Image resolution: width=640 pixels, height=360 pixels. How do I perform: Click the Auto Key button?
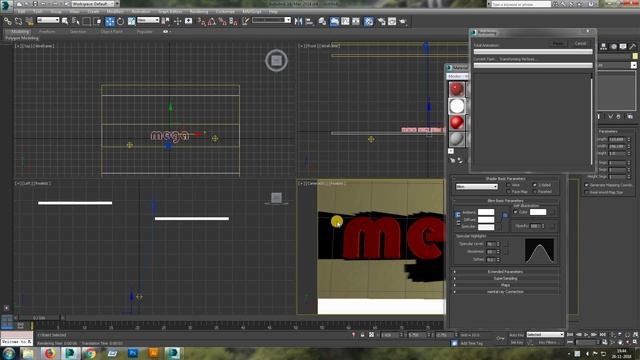[516, 335]
